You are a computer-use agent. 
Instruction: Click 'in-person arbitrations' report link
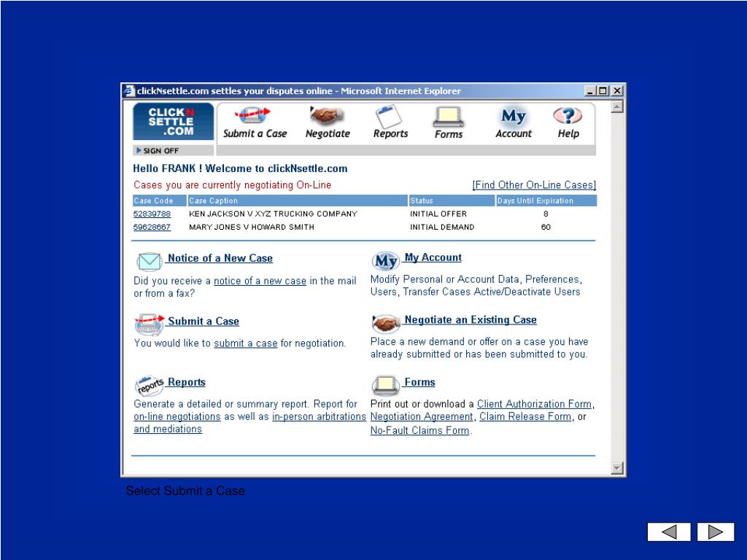(x=319, y=416)
